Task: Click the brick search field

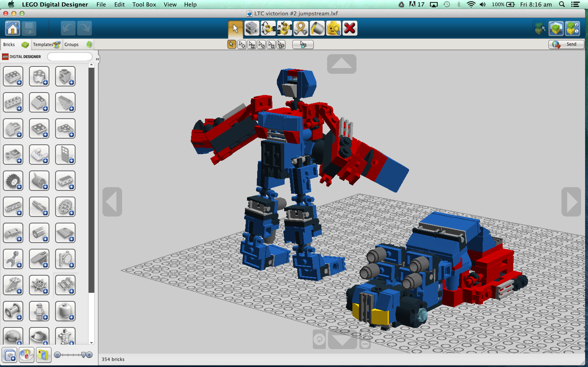Action: pos(70,57)
